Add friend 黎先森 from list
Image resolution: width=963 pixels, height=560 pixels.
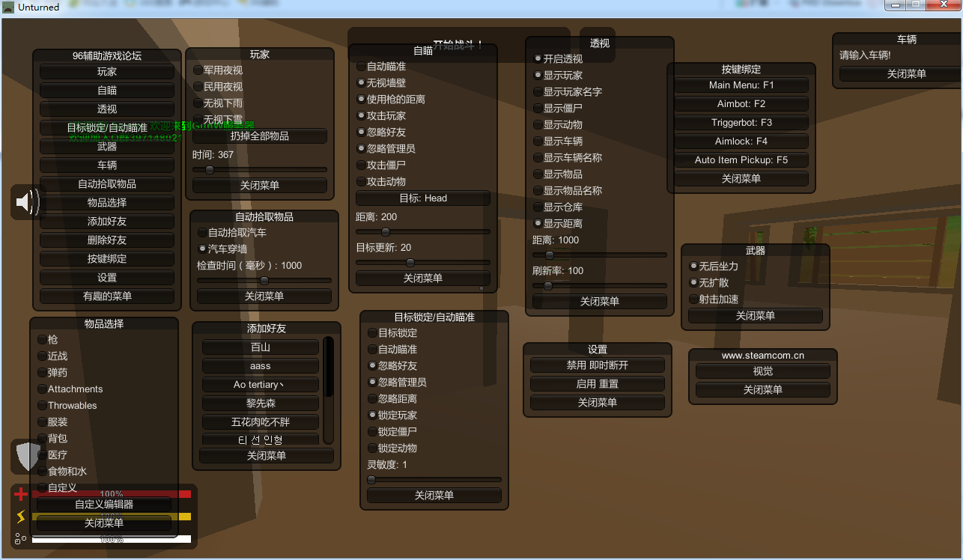point(261,404)
